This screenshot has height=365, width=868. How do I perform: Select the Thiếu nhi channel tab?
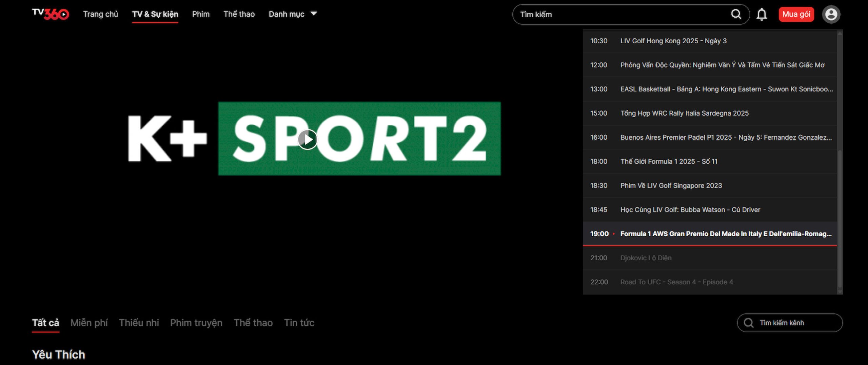(139, 323)
